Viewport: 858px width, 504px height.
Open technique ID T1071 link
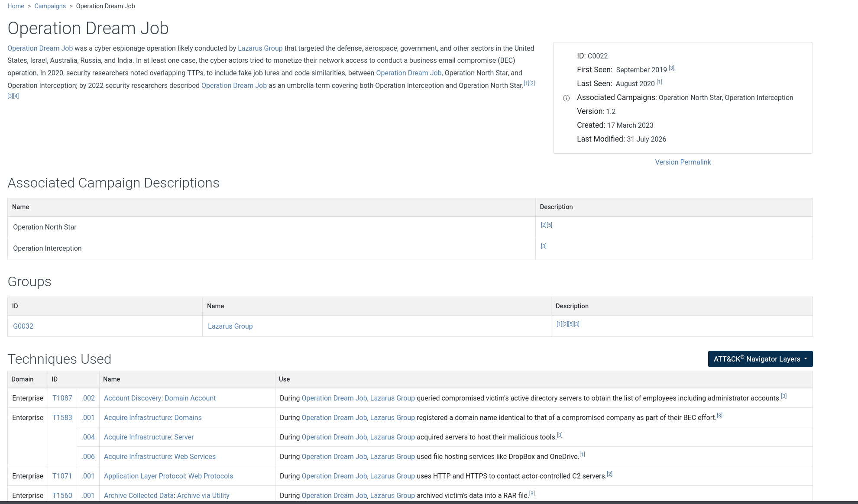coord(62,476)
